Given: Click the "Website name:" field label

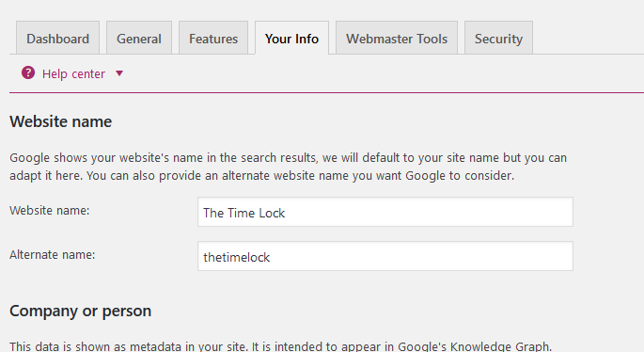Looking at the screenshot, I should (50, 211).
